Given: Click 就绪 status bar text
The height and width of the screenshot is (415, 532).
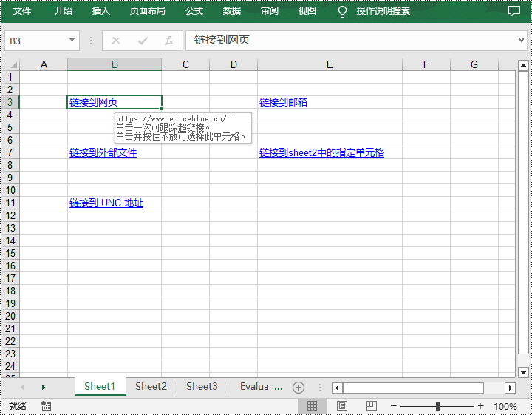Looking at the screenshot, I should 18,406.
